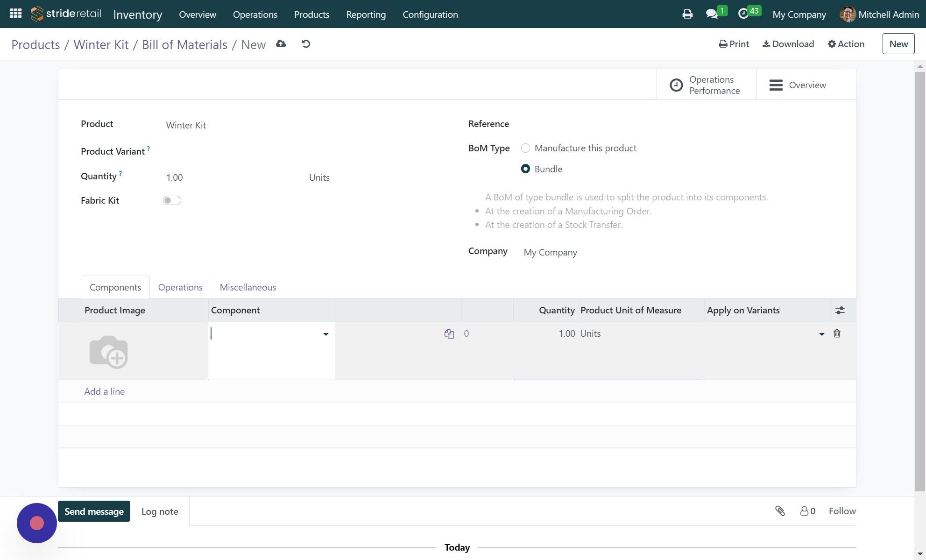Screen dimensions: 926x560
Task: Expand Apply on Variants dropdown arrow
Action: (821, 334)
